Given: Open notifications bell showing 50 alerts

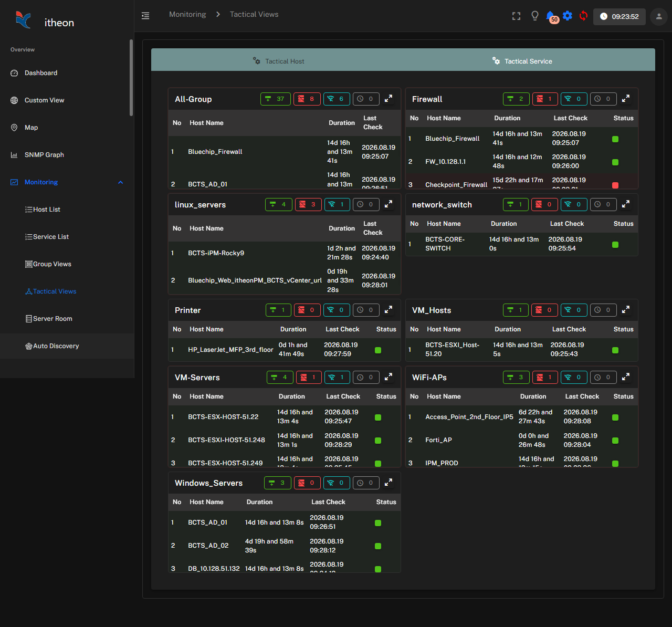Looking at the screenshot, I should coord(551,17).
